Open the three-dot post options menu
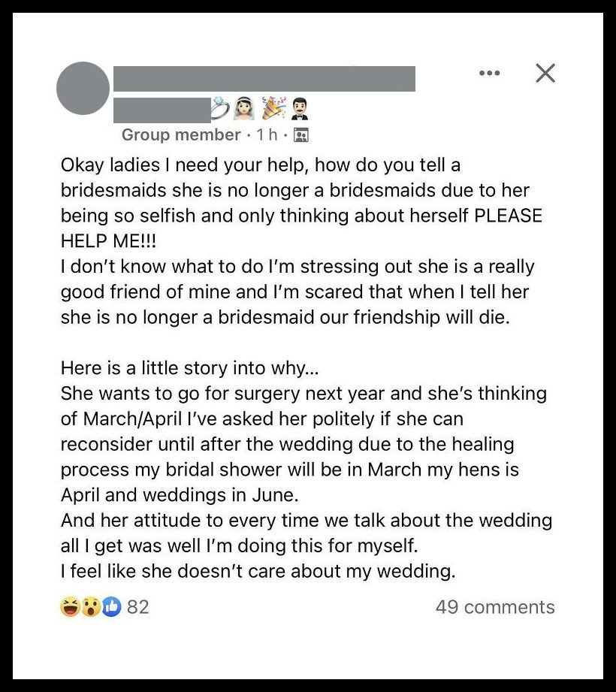The image size is (616, 692). [489, 73]
